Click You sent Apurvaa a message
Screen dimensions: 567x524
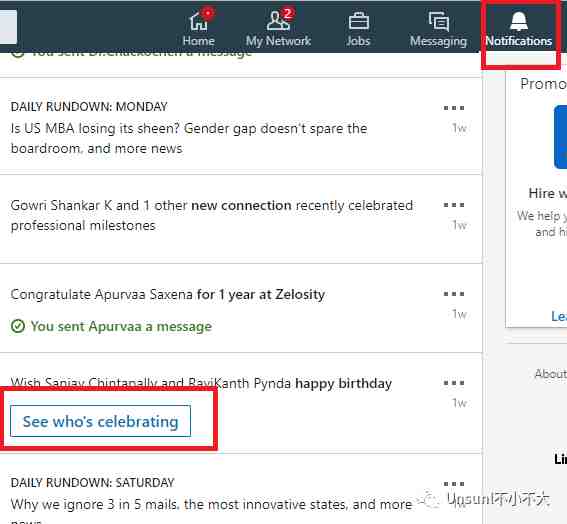[x=121, y=327]
